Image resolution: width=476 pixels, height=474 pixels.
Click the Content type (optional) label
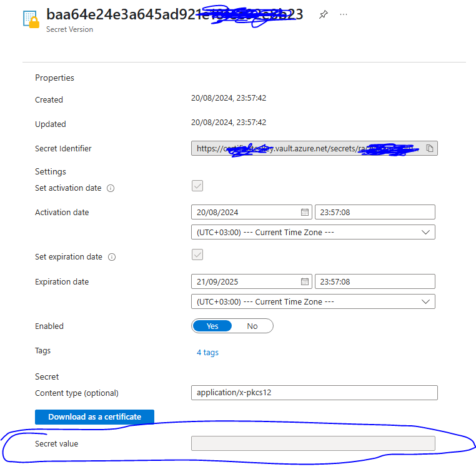76,393
